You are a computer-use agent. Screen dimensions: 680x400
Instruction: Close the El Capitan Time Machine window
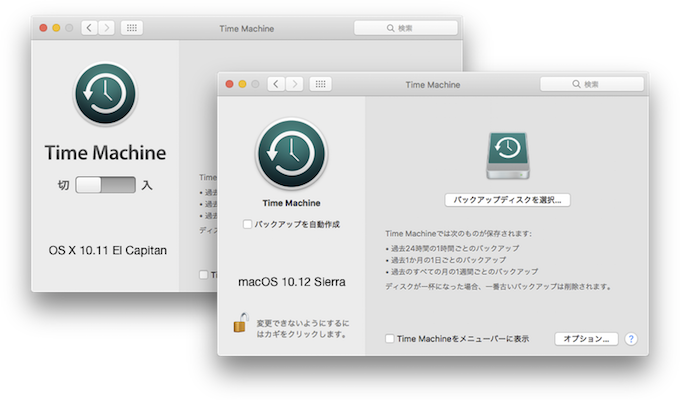point(43,28)
